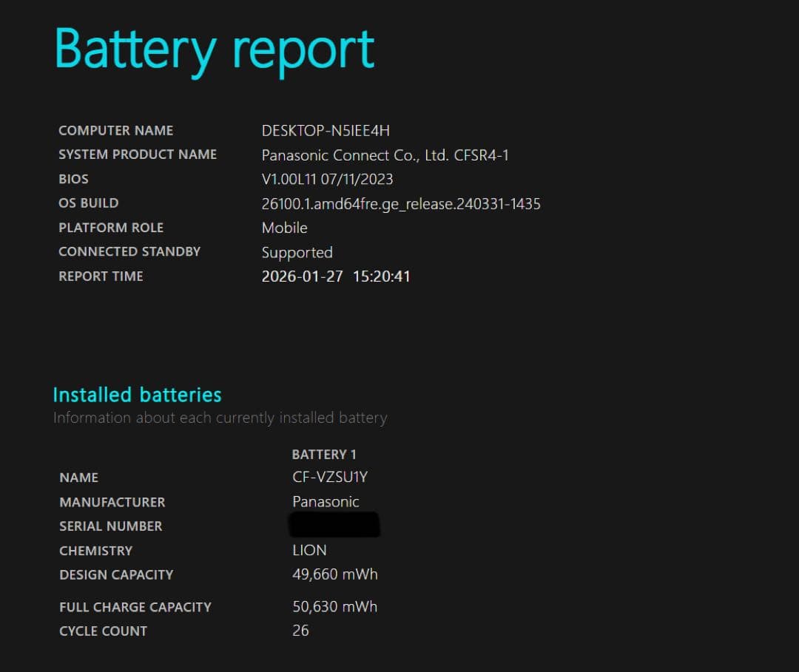The height and width of the screenshot is (672, 799).
Task: Click the battery manufacturer value Panasonic
Action: 326,502
